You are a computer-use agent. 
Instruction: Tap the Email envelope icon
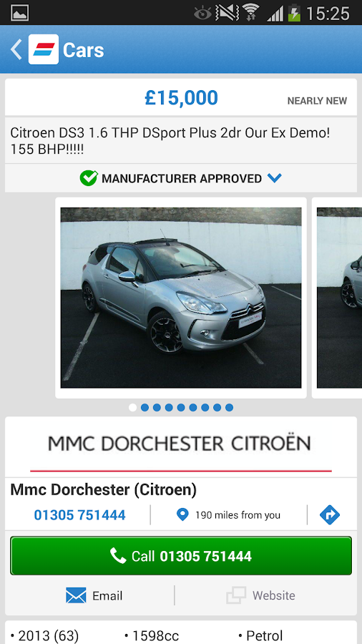pos(76,595)
